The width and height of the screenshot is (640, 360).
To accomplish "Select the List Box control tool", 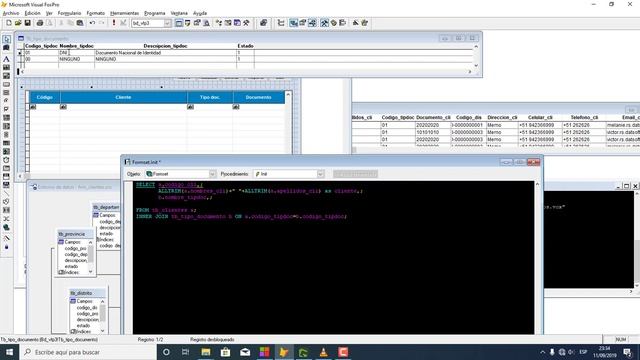I will 7,126.
